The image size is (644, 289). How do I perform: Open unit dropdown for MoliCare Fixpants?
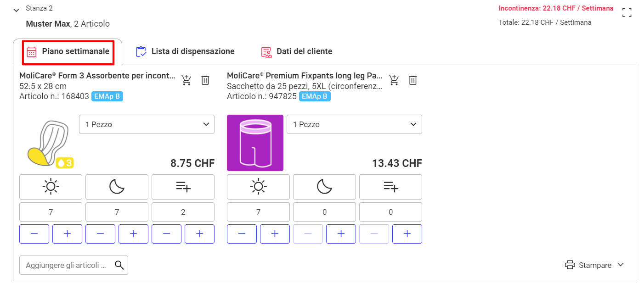click(354, 124)
